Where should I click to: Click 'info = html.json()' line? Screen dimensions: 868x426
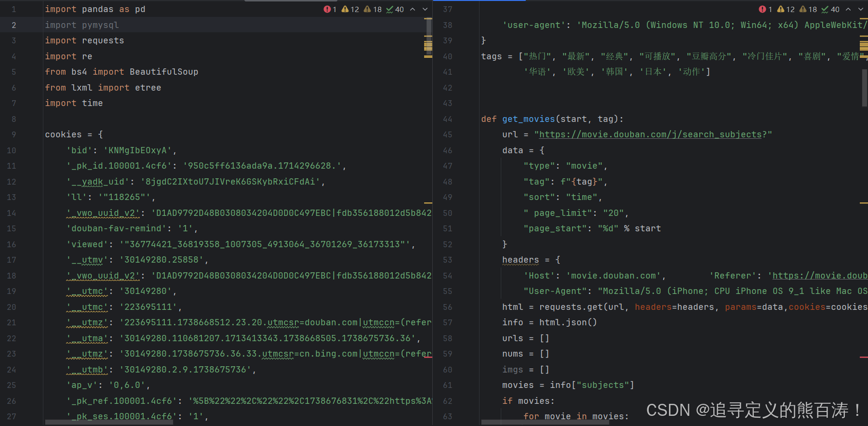[550, 322]
